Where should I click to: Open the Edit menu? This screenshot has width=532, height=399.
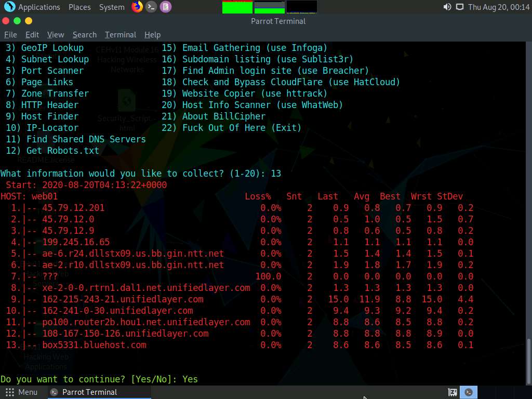[x=32, y=35]
